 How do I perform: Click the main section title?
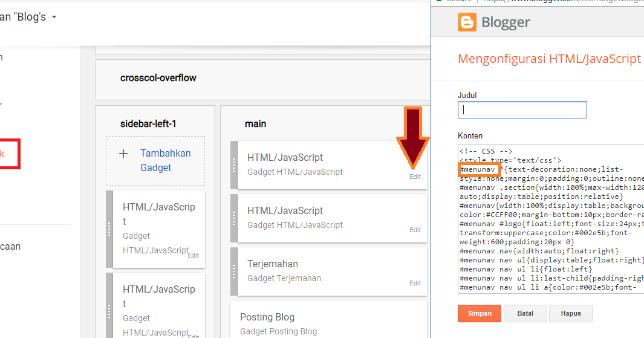click(255, 123)
